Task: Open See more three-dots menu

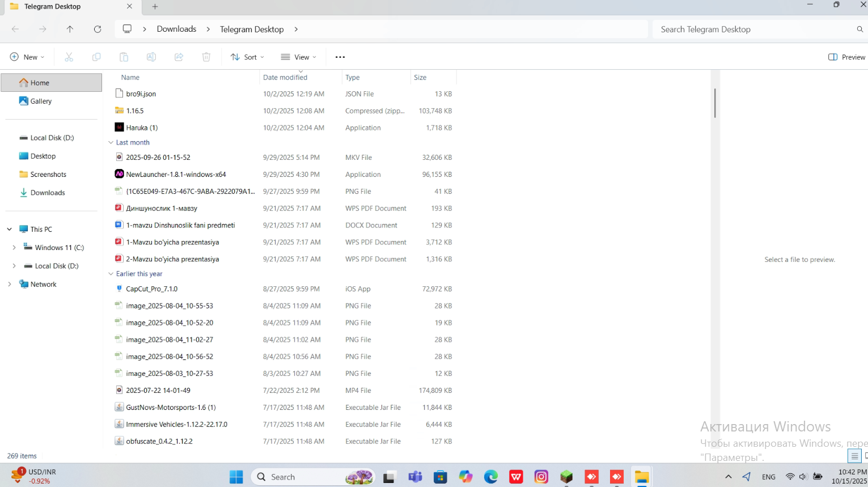Action: tap(340, 57)
